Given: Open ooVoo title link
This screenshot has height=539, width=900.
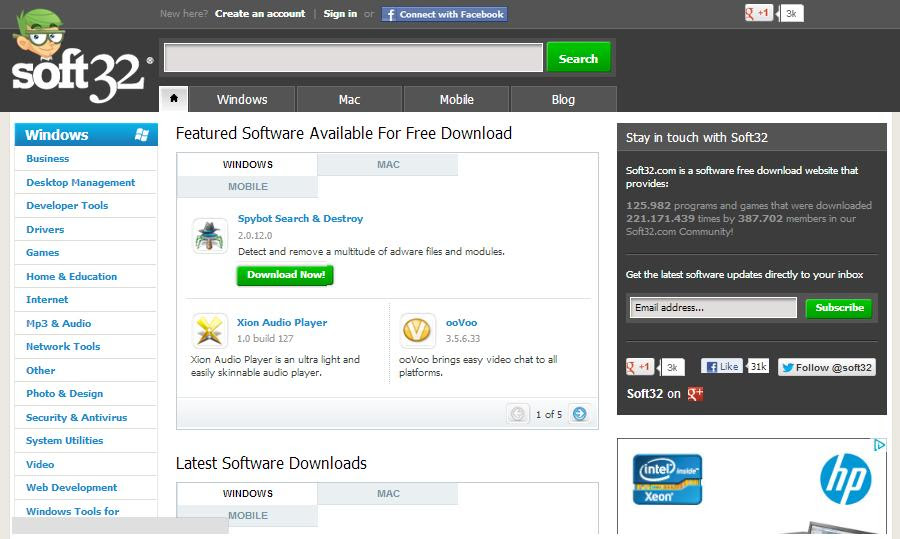Looking at the screenshot, I should (461, 323).
